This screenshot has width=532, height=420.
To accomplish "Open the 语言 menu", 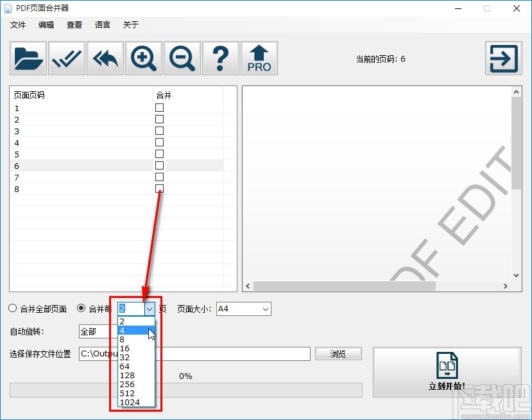I will [102, 25].
